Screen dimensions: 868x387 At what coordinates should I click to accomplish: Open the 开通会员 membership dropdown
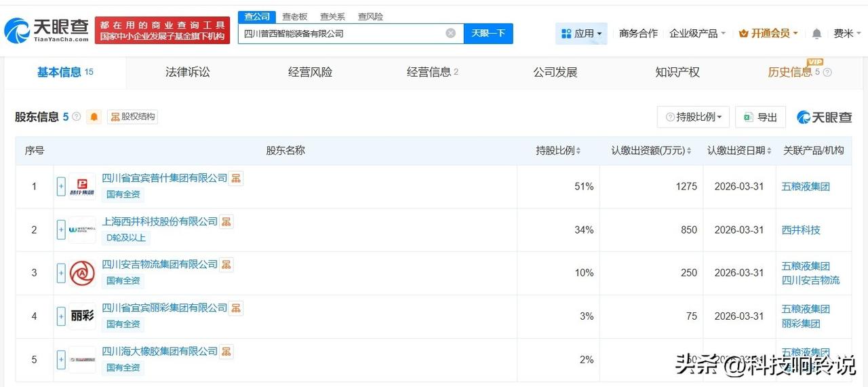point(768,33)
